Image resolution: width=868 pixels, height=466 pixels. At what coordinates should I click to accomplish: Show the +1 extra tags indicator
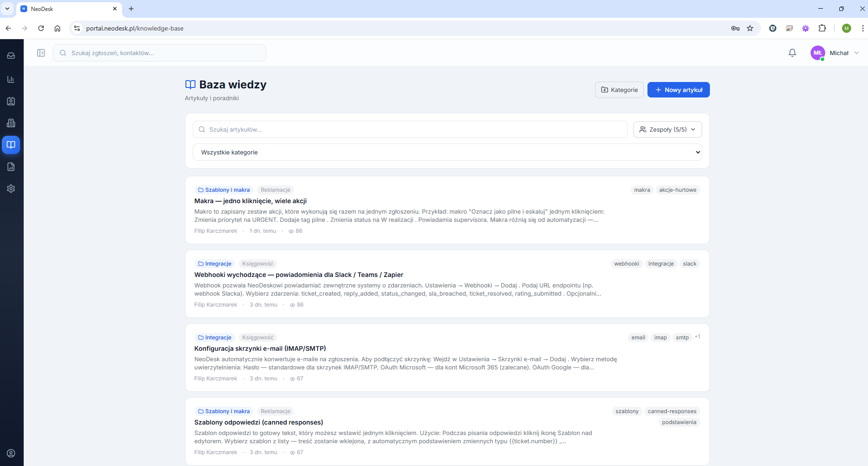(697, 337)
